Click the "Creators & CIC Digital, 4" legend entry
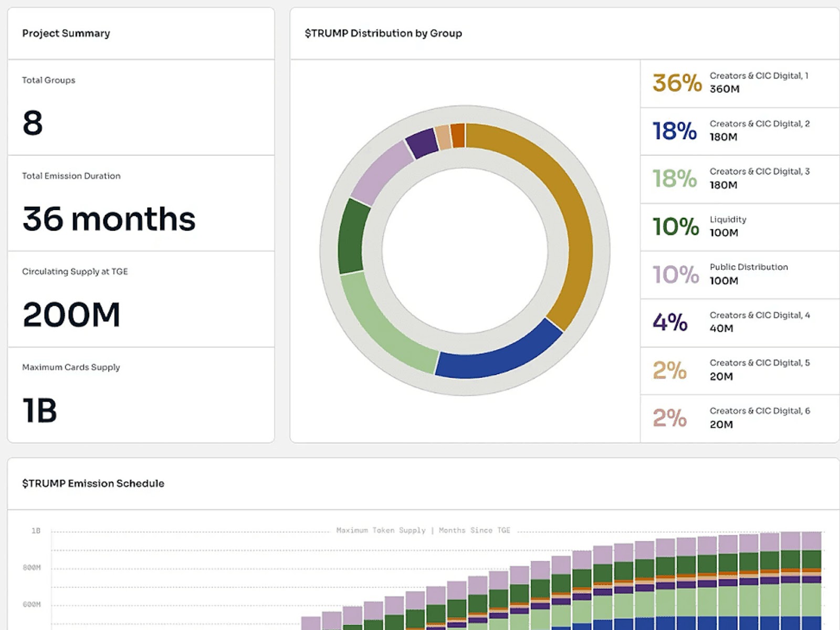The height and width of the screenshot is (630, 840). coord(740,323)
